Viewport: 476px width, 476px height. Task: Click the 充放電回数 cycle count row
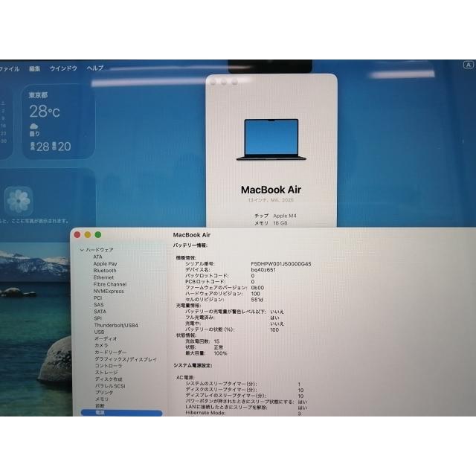click(x=202, y=341)
